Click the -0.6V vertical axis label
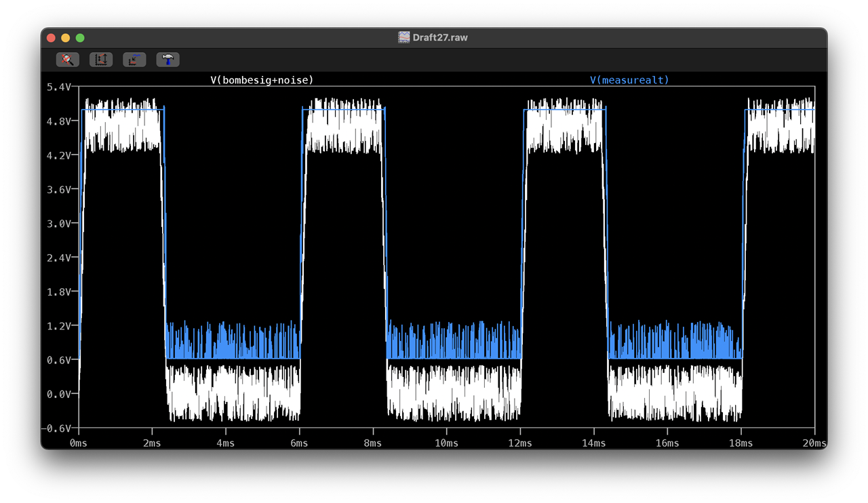This screenshot has height=503, width=868. click(x=56, y=428)
